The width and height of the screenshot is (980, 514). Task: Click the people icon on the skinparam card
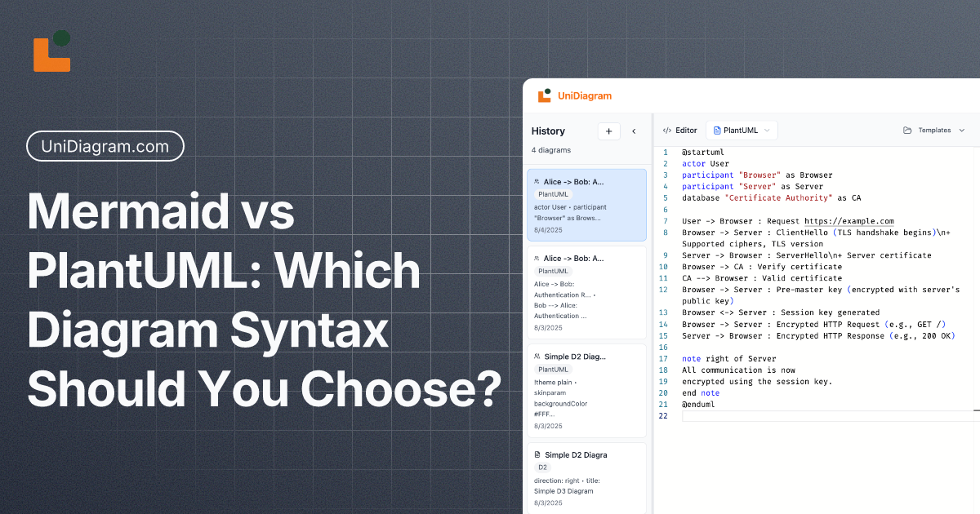pos(537,357)
